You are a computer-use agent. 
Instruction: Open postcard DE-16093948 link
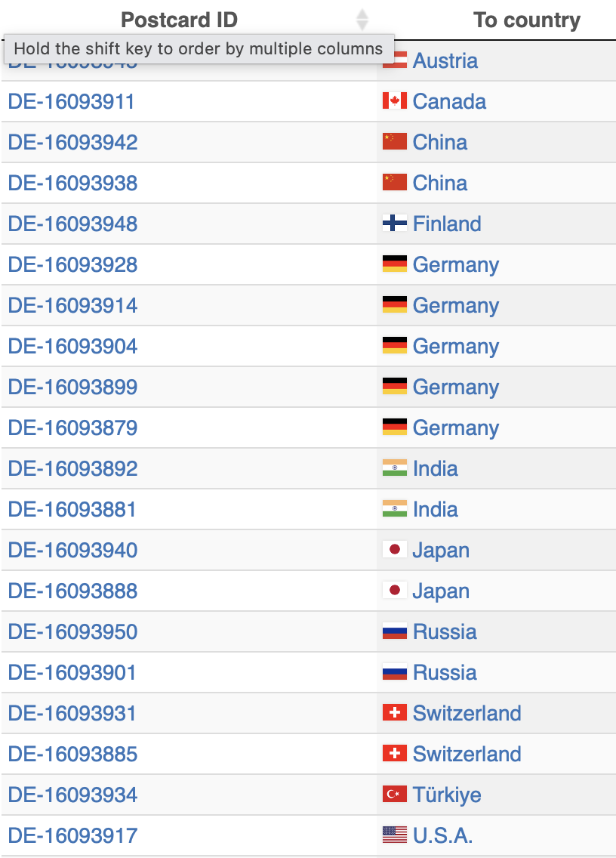click(73, 224)
